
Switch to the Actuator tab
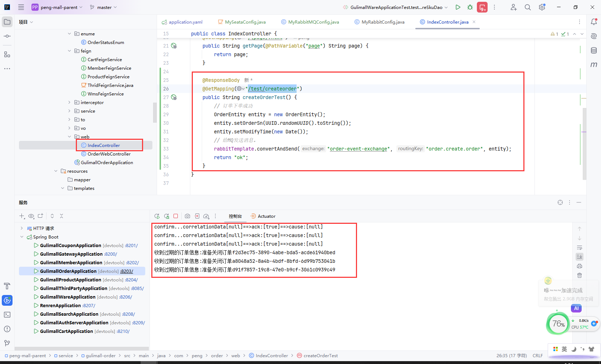click(263, 216)
